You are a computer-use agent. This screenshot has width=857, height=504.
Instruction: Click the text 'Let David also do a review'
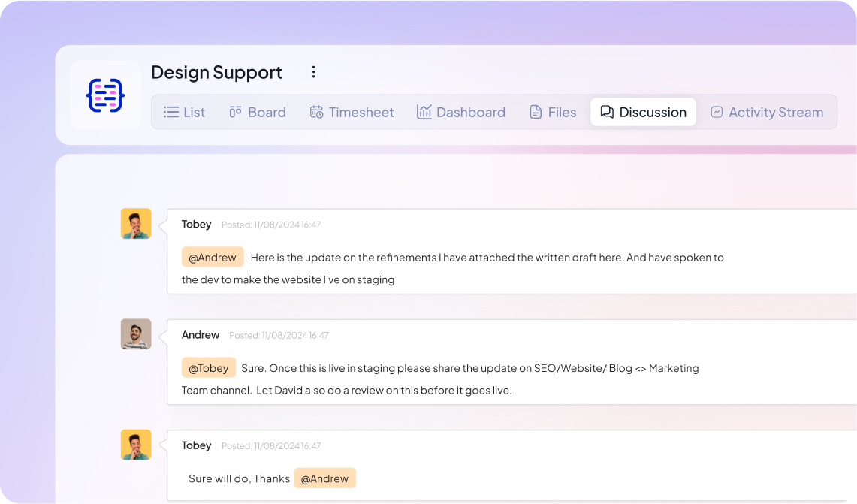pyautogui.click(x=318, y=391)
